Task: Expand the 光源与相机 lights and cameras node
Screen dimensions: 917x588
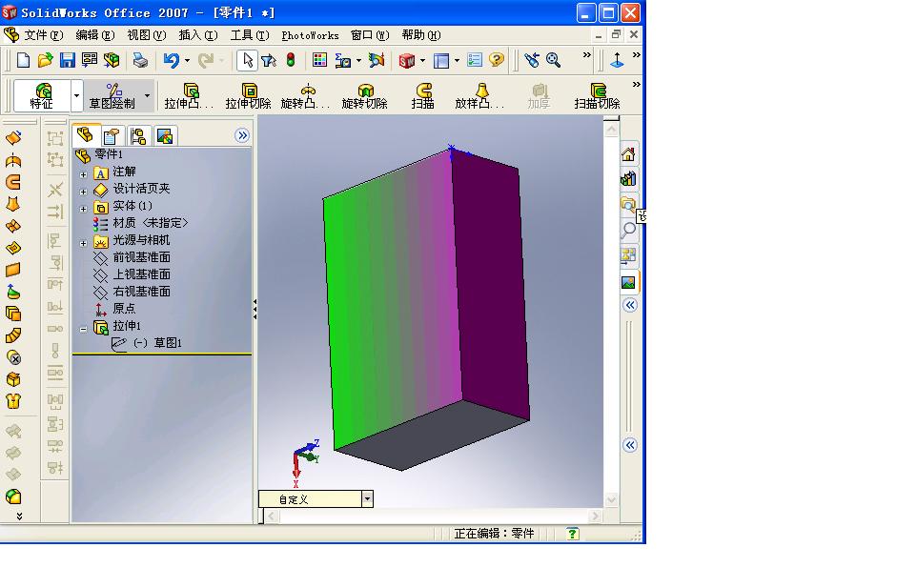Action: 83,243
